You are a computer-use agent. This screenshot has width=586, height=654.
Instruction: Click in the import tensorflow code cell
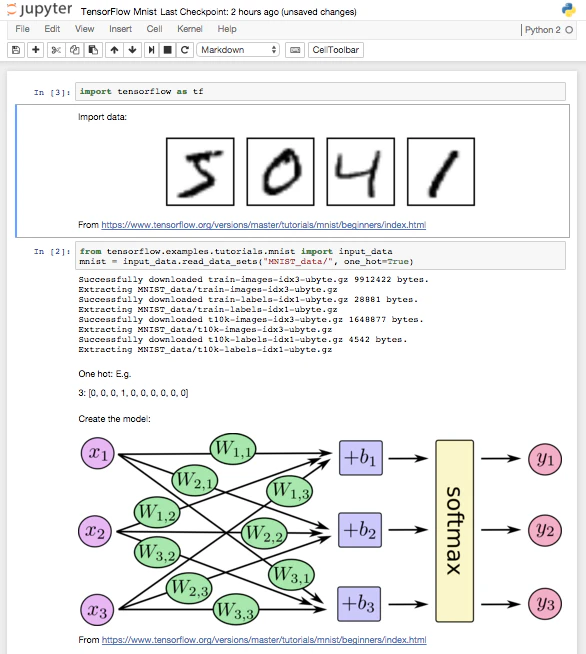click(320, 91)
